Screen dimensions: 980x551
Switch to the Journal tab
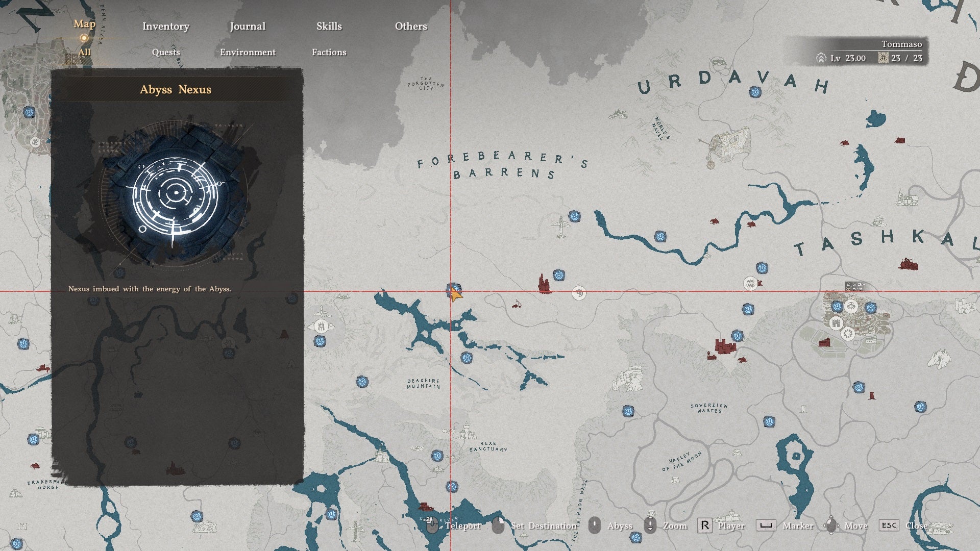[x=248, y=26]
